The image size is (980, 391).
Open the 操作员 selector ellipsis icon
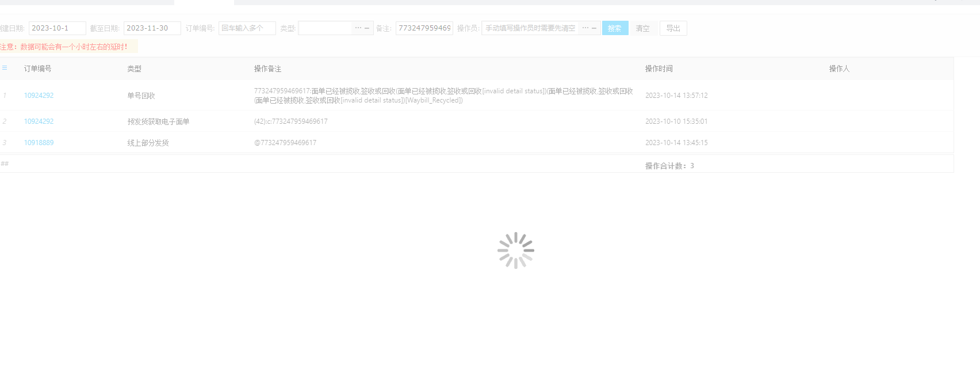pos(585,28)
